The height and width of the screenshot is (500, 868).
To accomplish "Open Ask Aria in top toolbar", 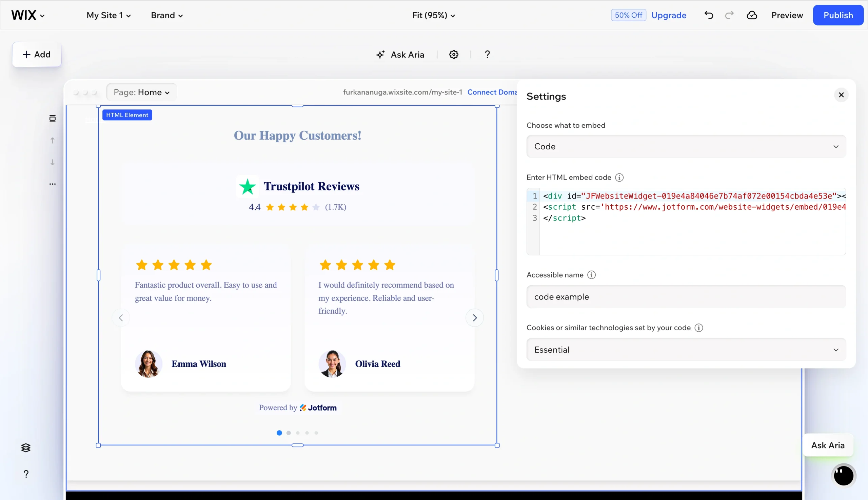I will (400, 55).
